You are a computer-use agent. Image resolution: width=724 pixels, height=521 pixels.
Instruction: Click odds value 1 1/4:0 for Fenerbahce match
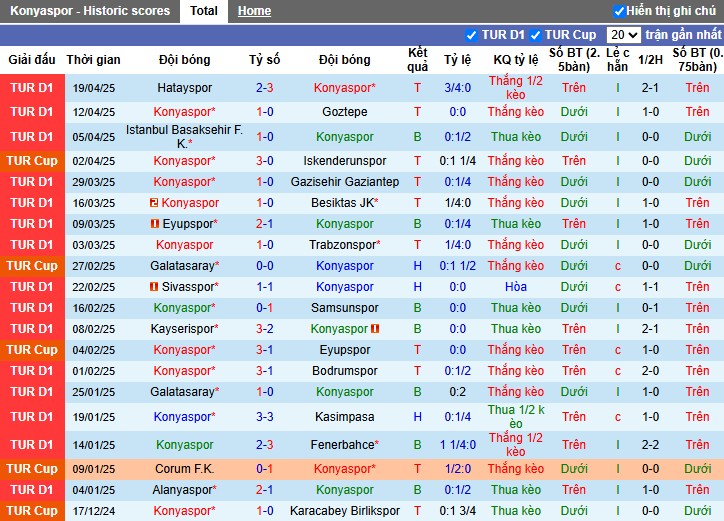(x=458, y=445)
